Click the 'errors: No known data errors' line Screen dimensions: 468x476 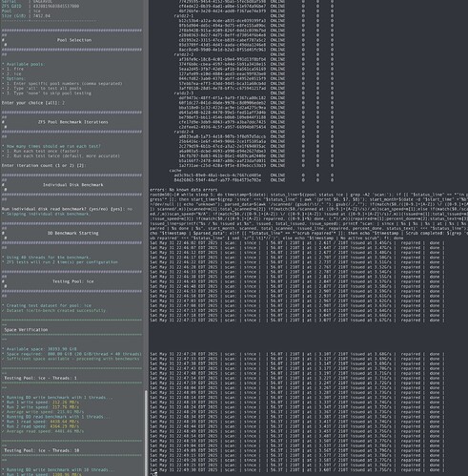183,190
